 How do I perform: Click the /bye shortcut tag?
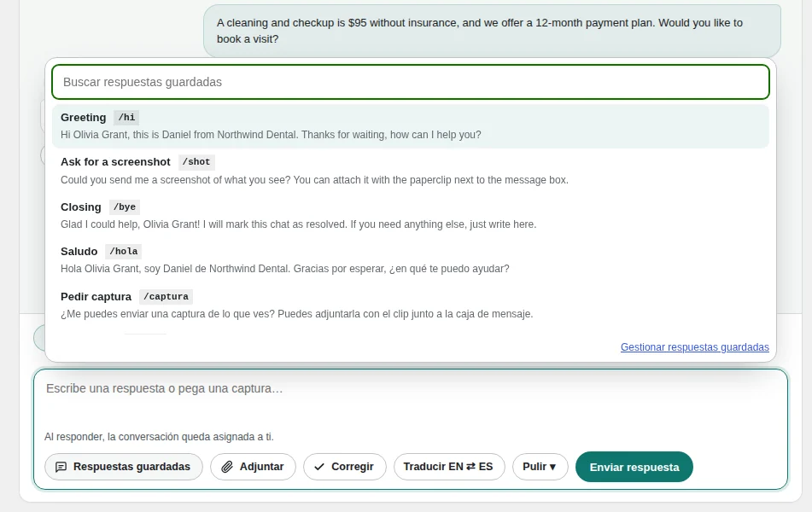click(125, 207)
